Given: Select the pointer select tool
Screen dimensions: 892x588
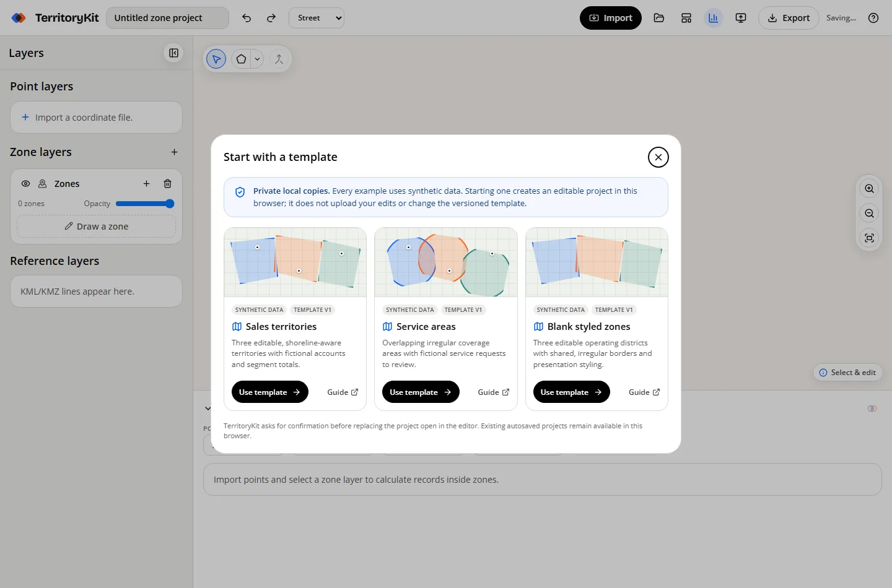Looking at the screenshot, I should 216,59.
